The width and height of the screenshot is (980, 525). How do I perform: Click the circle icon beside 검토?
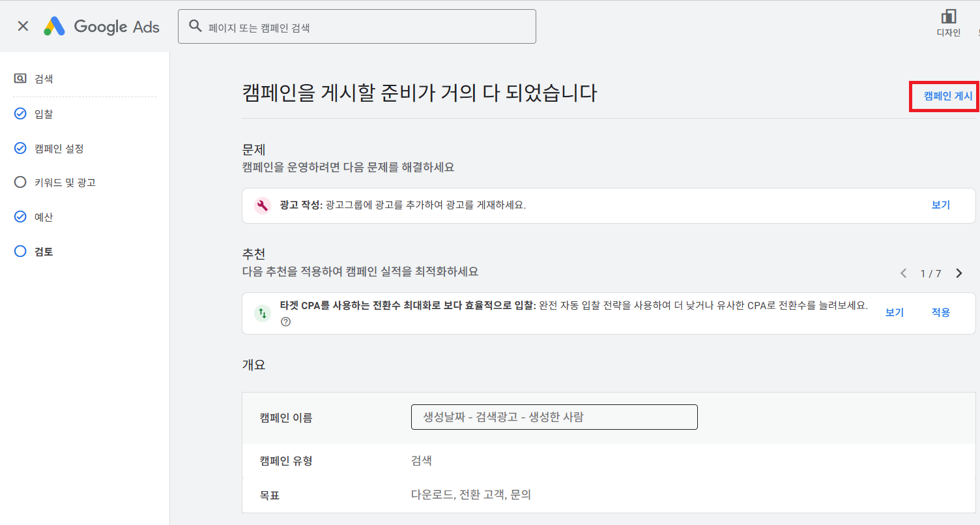tap(20, 251)
